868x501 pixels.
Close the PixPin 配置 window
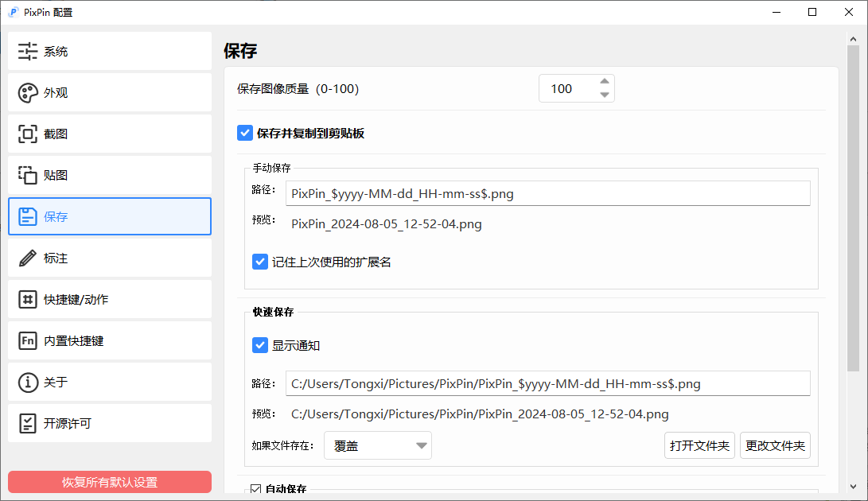[x=849, y=12]
